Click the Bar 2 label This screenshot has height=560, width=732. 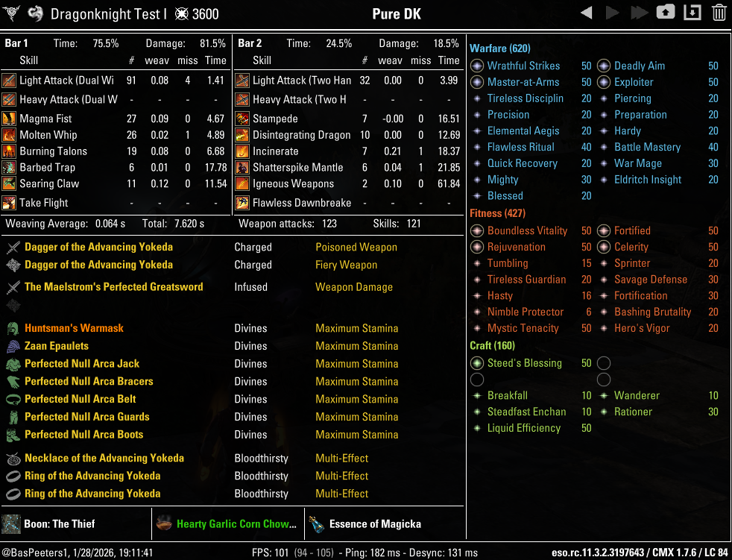tap(250, 43)
